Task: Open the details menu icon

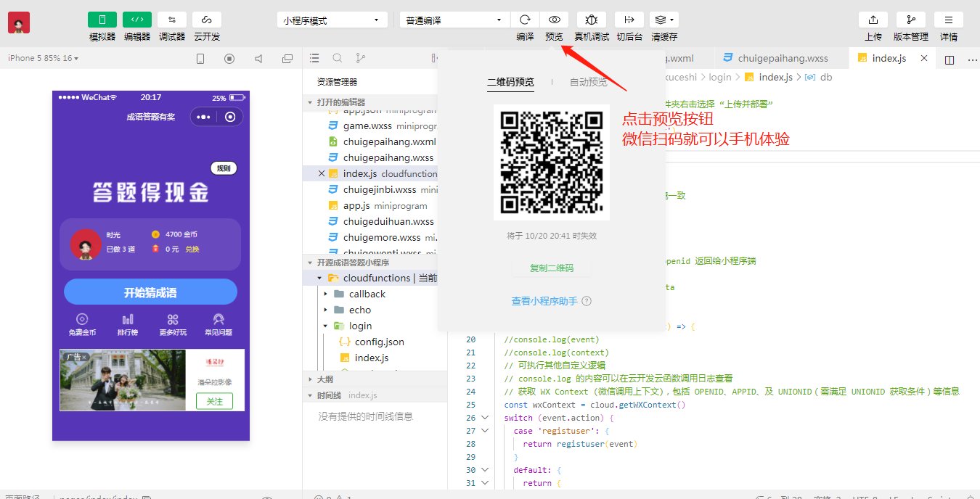Action: coord(949,20)
